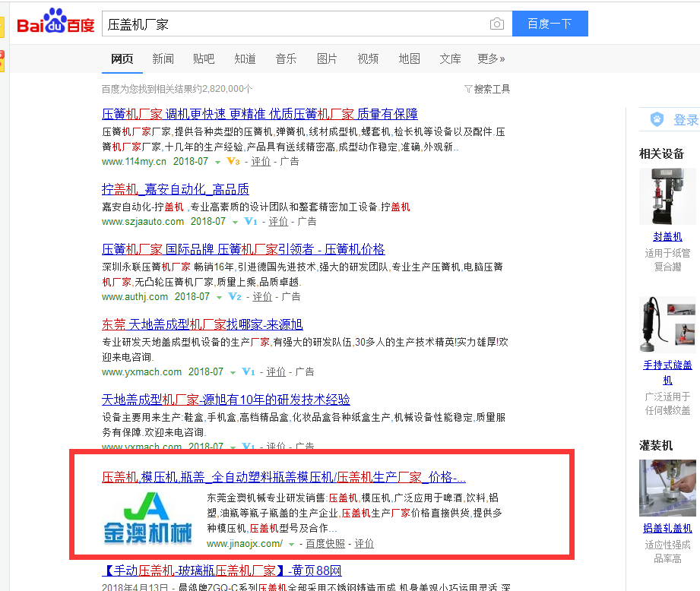
Task: Open the 更多» categories menu
Action: tap(491, 59)
